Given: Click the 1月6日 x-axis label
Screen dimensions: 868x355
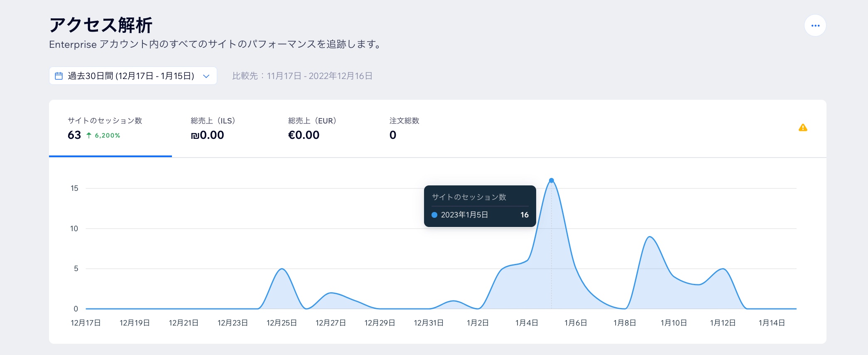Looking at the screenshot, I should pos(576,323).
